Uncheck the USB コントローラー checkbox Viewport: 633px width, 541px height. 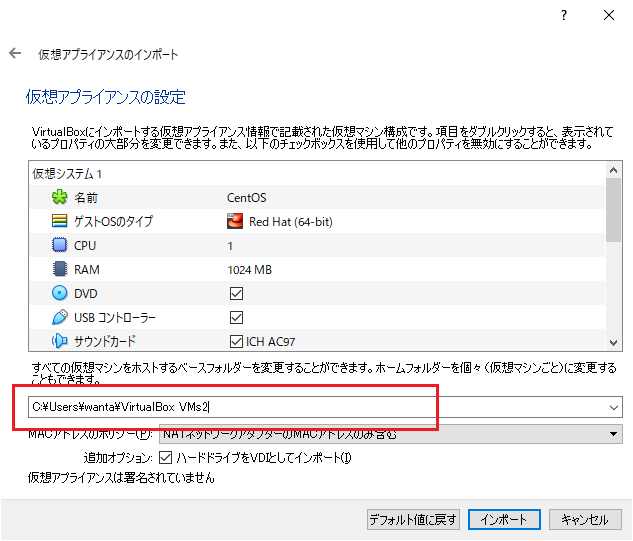point(236,317)
